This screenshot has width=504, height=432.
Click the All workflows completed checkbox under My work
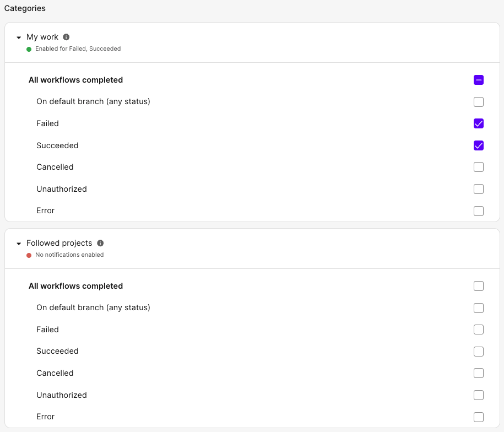(478, 80)
